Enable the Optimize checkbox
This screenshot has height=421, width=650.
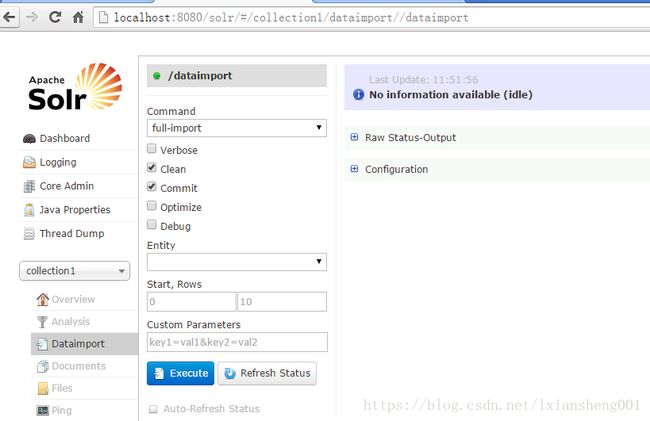(x=152, y=206)
